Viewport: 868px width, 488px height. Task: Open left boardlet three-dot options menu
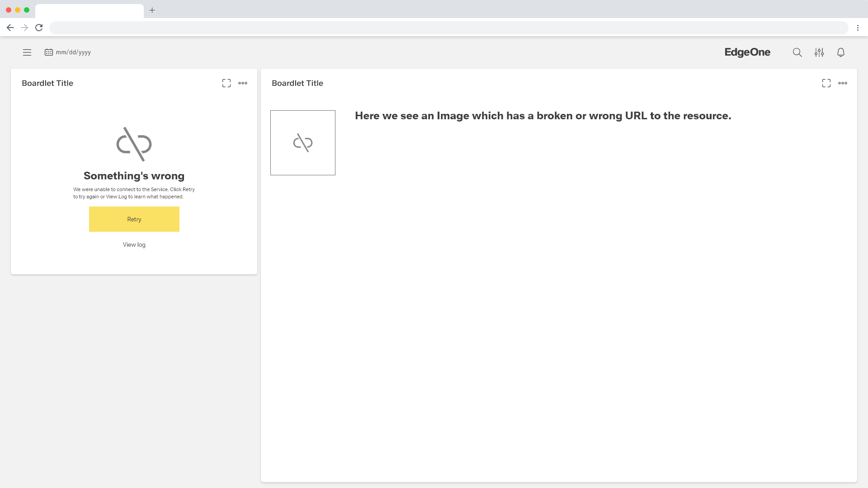tap(243, 83)
